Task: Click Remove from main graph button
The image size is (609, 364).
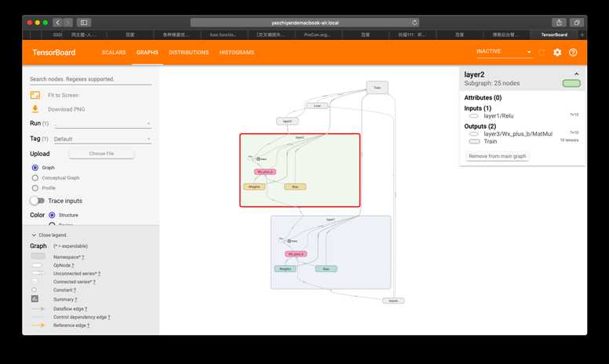Action: (497, 156)
